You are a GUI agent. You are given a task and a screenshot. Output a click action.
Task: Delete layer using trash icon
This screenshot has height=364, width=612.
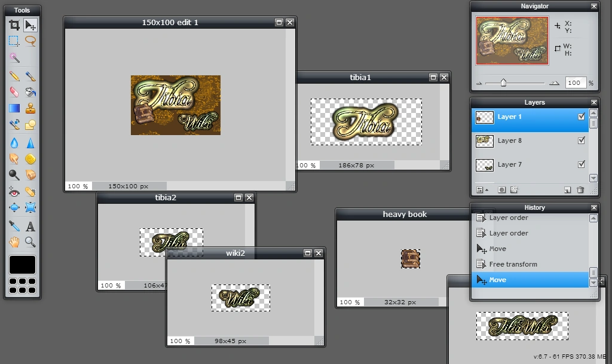click(580, 189)
